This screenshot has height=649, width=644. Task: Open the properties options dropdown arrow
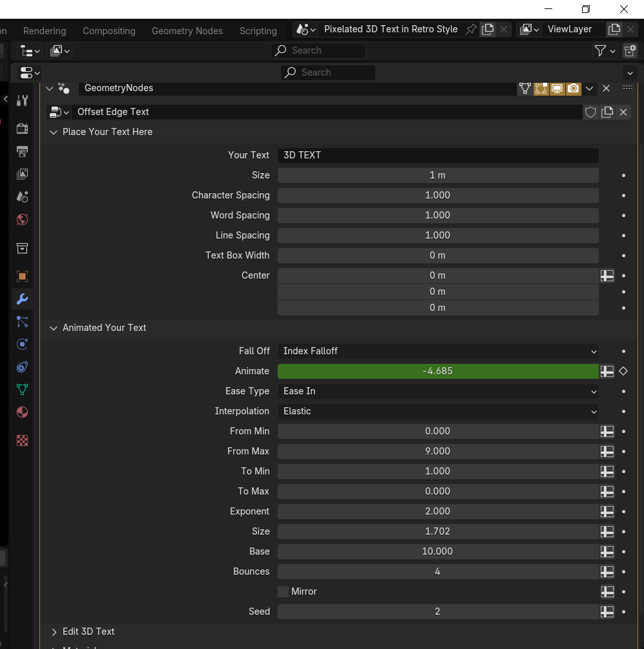point(630,73)
